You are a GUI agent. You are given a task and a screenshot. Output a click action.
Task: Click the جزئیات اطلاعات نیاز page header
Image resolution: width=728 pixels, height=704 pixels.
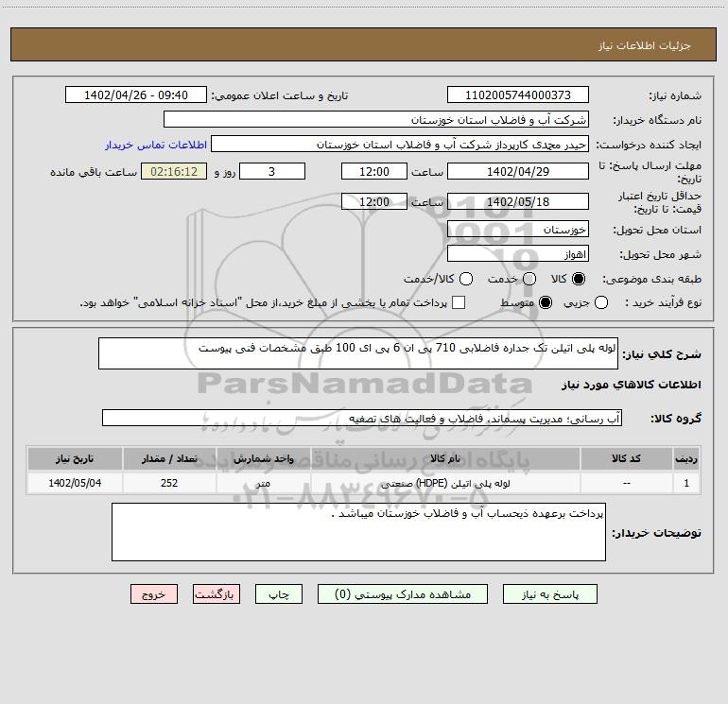coord(645,45)
